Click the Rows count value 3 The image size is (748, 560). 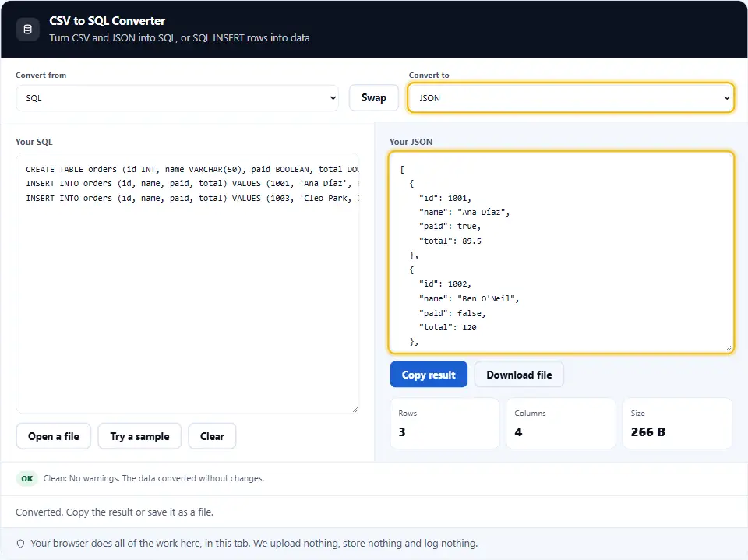point(402,431)
